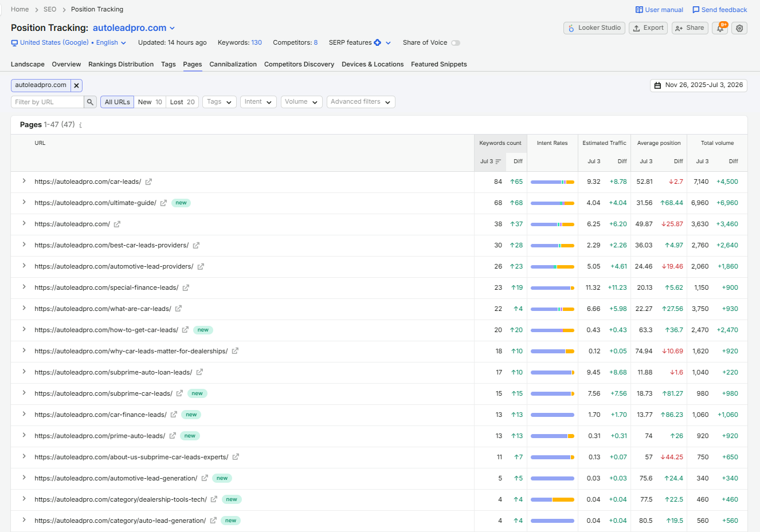Open car-finance-leads external link icon
760x532 pixels.
pyautogui.click(x=174, y=415)
